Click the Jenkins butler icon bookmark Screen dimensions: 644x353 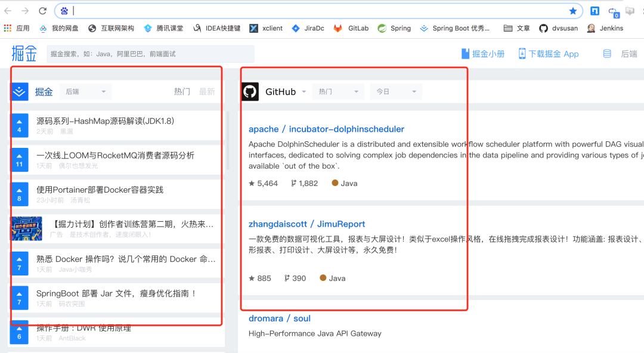point(591,29)
